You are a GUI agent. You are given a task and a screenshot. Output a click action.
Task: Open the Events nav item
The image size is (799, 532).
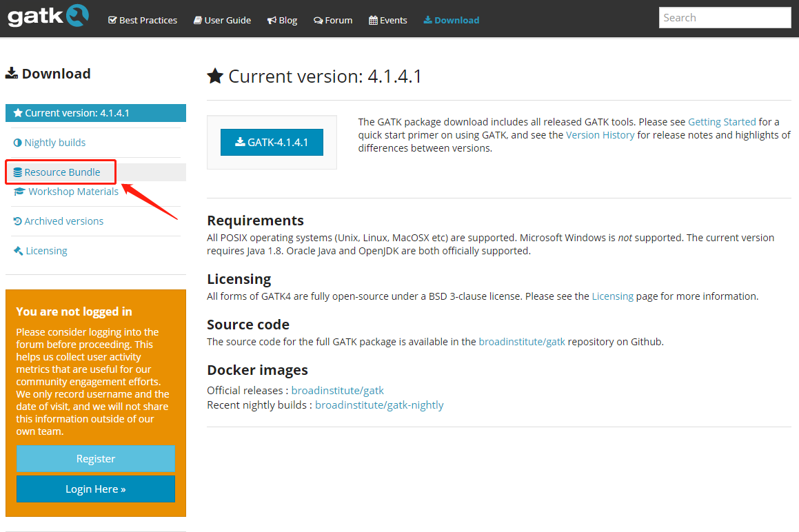pos(387,21)
